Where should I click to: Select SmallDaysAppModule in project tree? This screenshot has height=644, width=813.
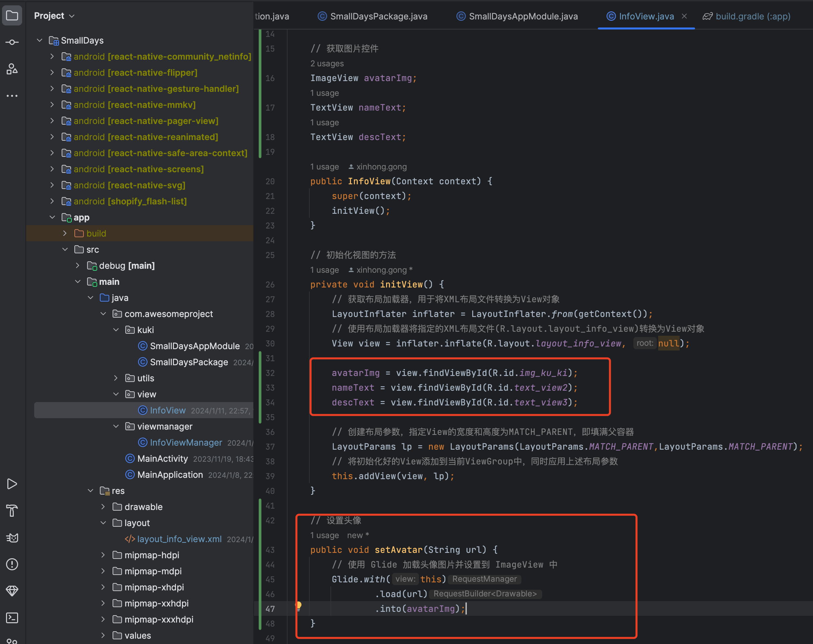(195, 346)
